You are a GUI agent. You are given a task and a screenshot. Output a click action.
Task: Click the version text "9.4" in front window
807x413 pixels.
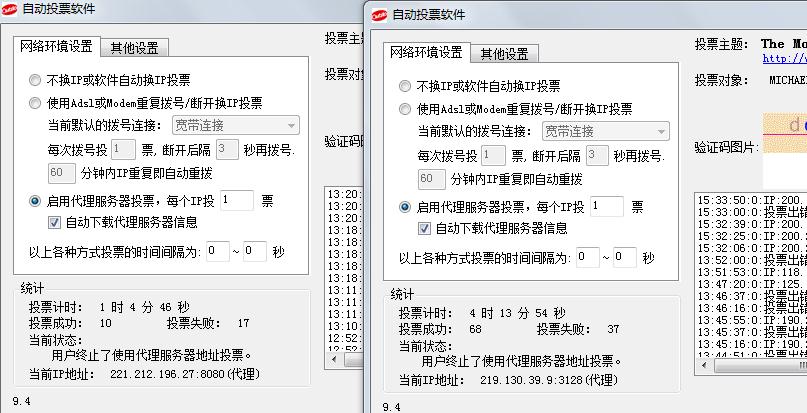(391, 407)
